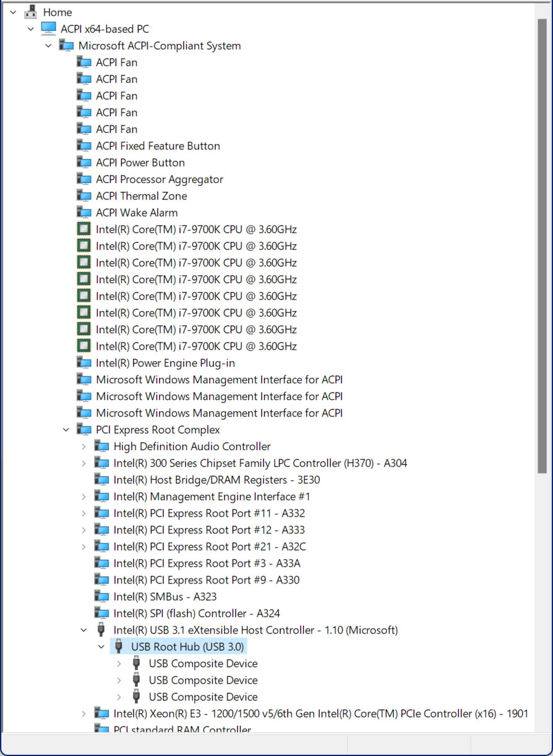Collapse the USB Root Hub (USB 3.0) node
Screen dimensions: 553x756
click(101, 647)
